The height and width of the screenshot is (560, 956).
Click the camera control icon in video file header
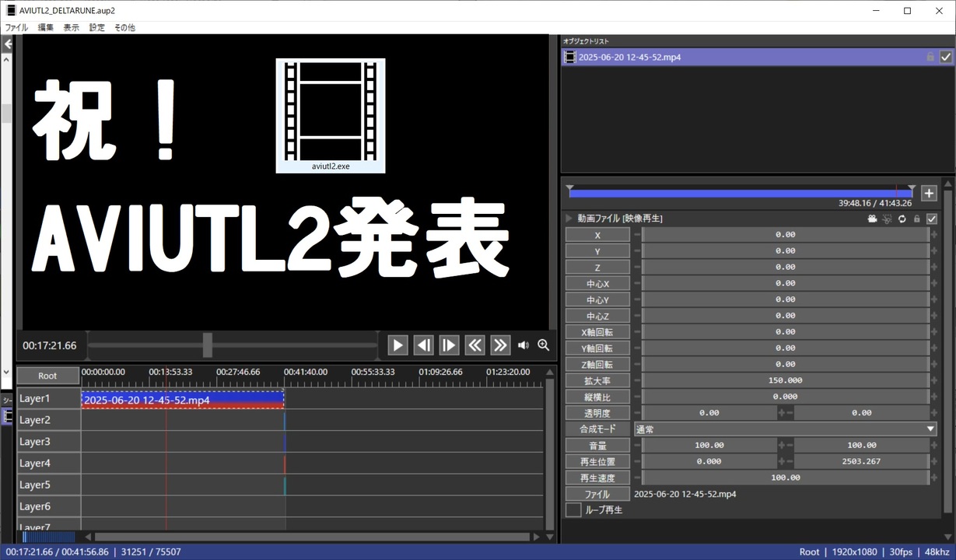pos(873,219)
